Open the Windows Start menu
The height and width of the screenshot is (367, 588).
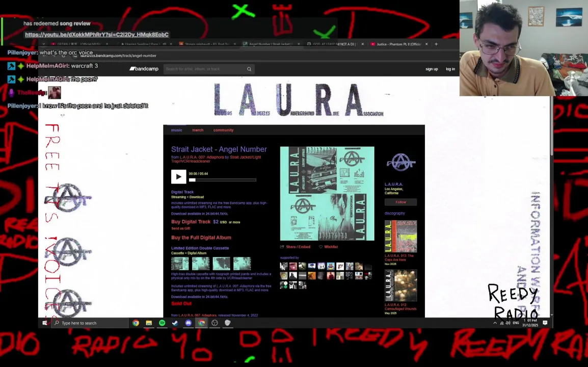click(45, 323)
